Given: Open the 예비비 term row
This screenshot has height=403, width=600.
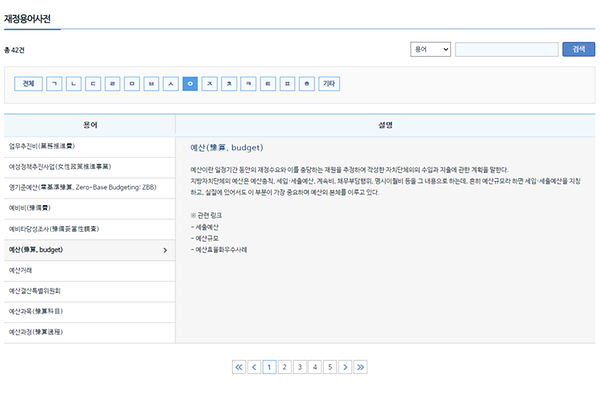Looking at the screenshot, I should [x=90, y=208].
